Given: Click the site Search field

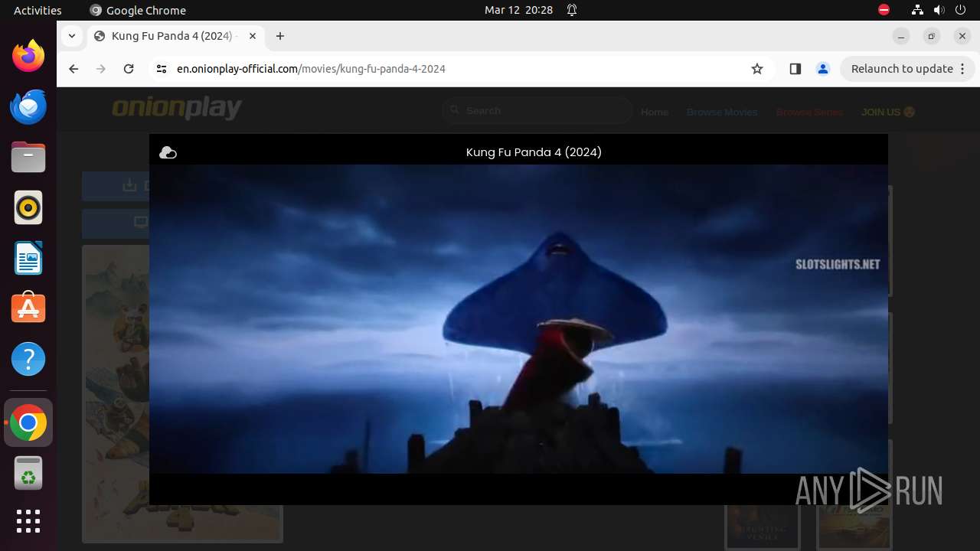Looking at the screenshot, I should 537,111.
